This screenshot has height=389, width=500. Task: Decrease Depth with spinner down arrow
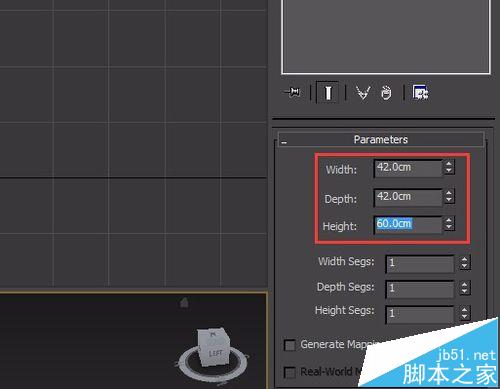(449, 200)
